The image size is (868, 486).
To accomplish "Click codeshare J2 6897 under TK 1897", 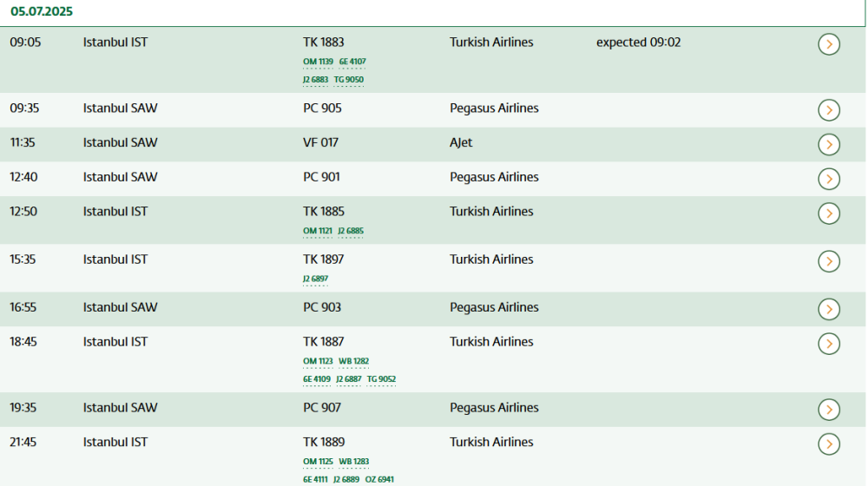I will (315, 279).
